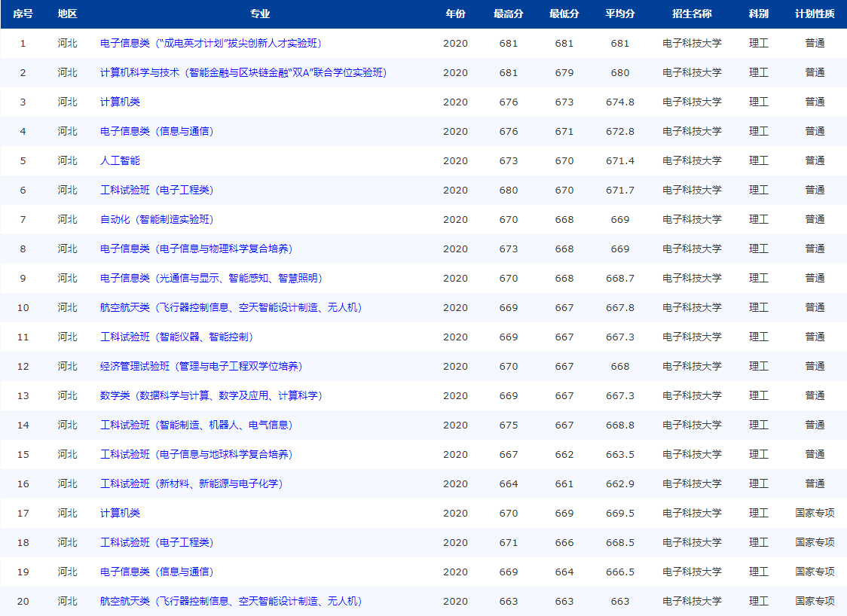Open 工科试验班(电子工程类) link in row 18
Viewport: 847px width, 616px height.
[x=157, y=542]
